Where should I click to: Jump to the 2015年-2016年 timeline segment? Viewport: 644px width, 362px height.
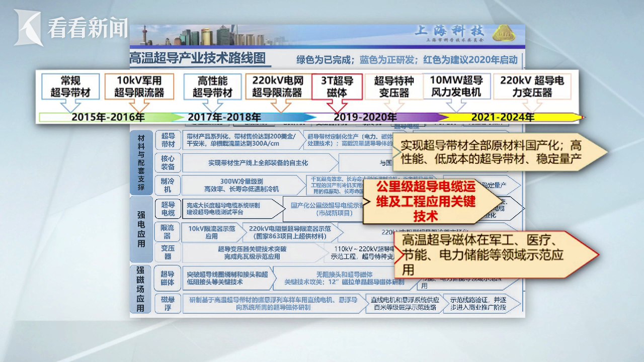click(108, 117)
